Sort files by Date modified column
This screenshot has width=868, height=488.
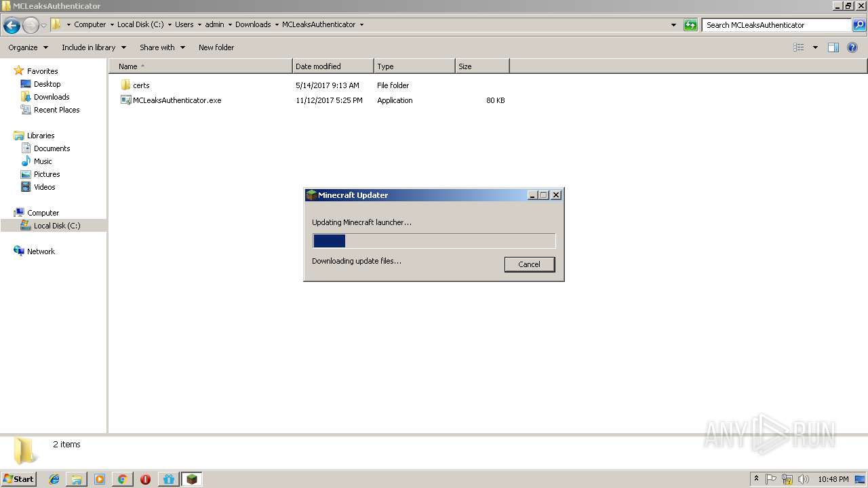click(x=333, y=66)
